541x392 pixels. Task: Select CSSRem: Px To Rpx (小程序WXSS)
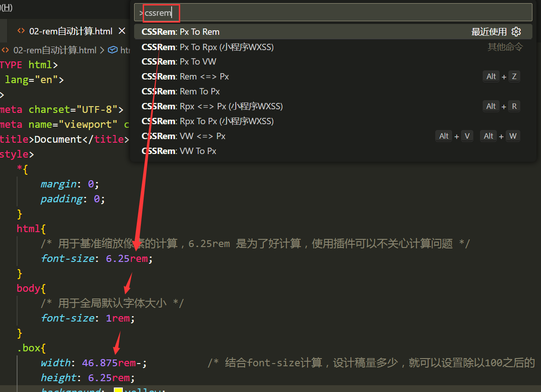click(208, 47)
